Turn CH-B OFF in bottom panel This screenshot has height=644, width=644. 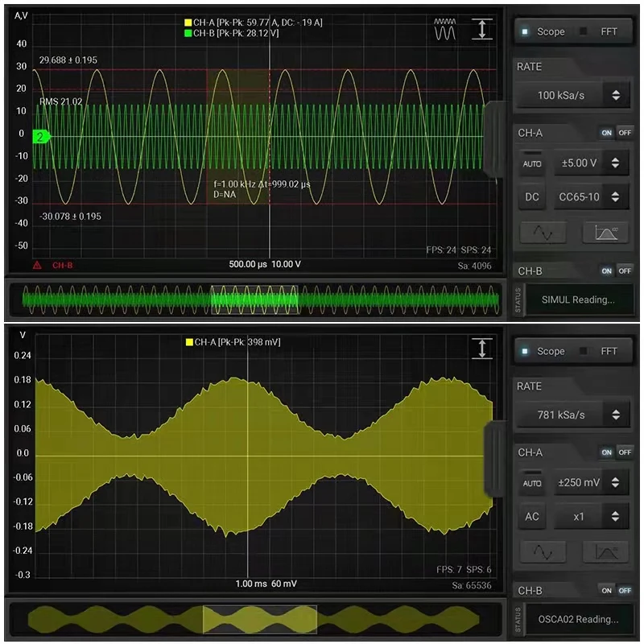pos(625,591)
